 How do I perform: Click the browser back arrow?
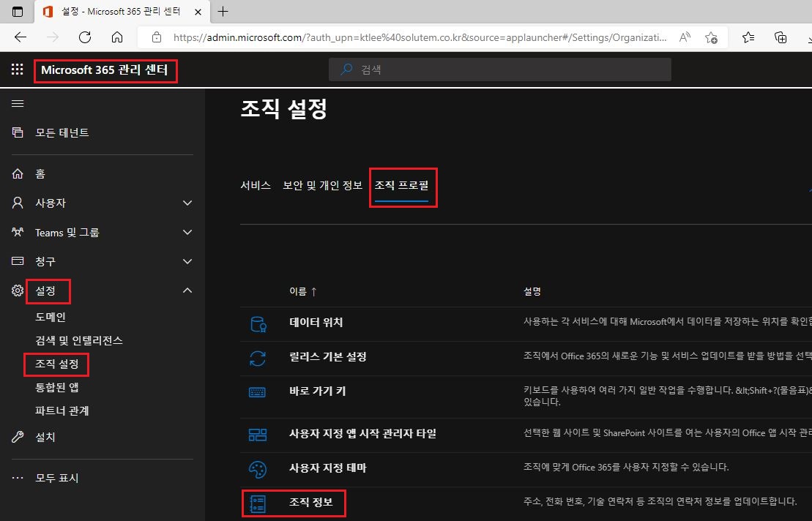click(x=21, y=37)
